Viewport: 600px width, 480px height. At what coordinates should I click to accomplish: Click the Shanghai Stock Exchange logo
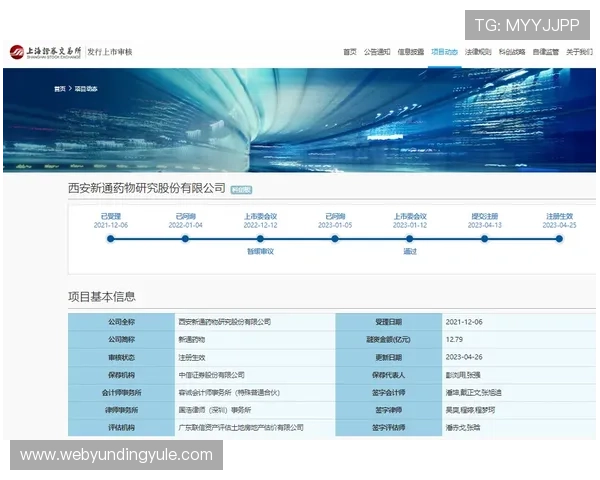[45, 52]
